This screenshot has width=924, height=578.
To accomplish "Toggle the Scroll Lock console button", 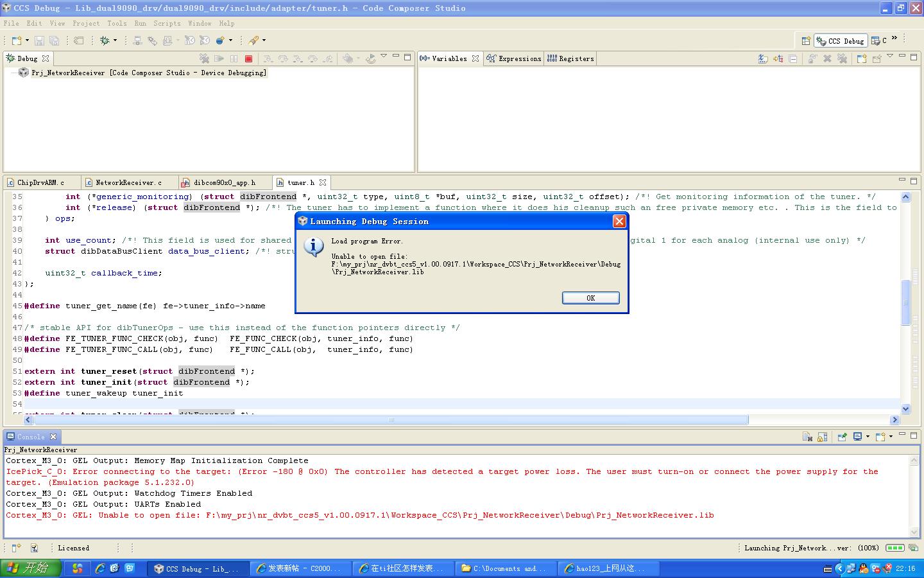I will (x=823, y=437).
